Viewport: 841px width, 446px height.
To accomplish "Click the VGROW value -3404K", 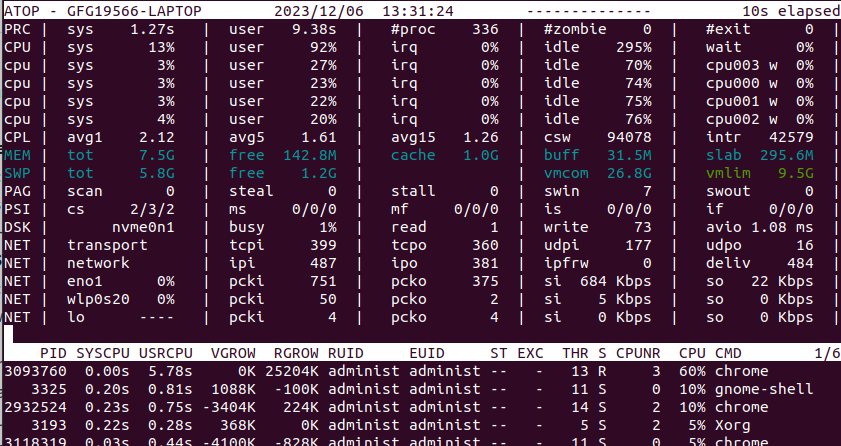I will 229,407.
